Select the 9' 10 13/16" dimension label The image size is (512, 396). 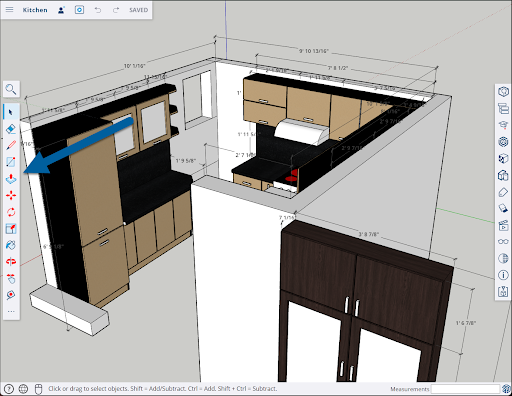click(x=314, y=51)
